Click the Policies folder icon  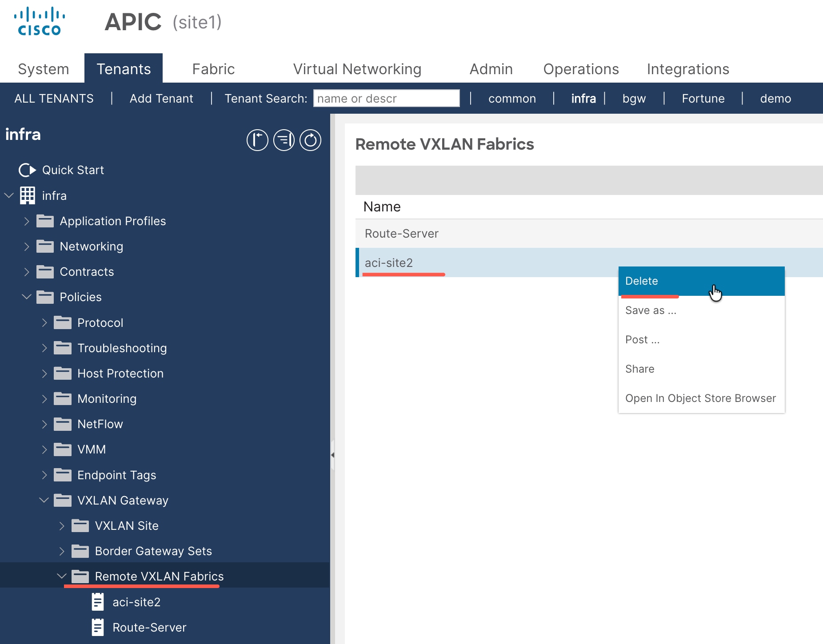tap(45, 297)
